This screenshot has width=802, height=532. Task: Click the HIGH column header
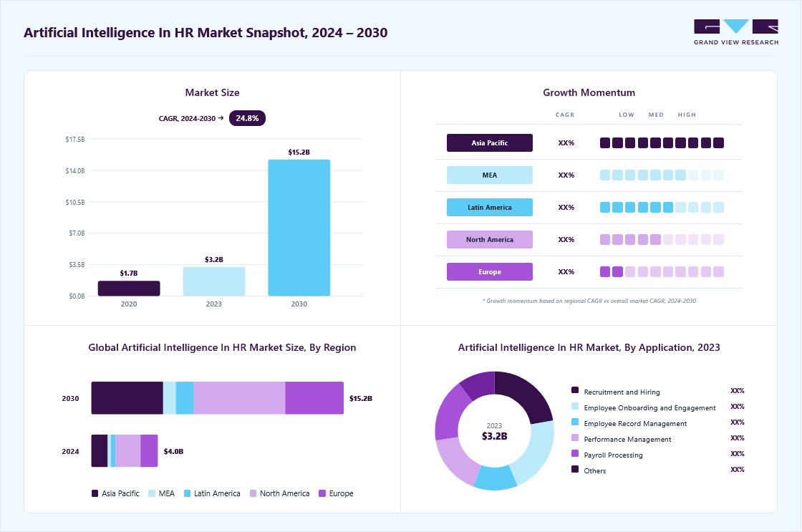coord(687,115)
